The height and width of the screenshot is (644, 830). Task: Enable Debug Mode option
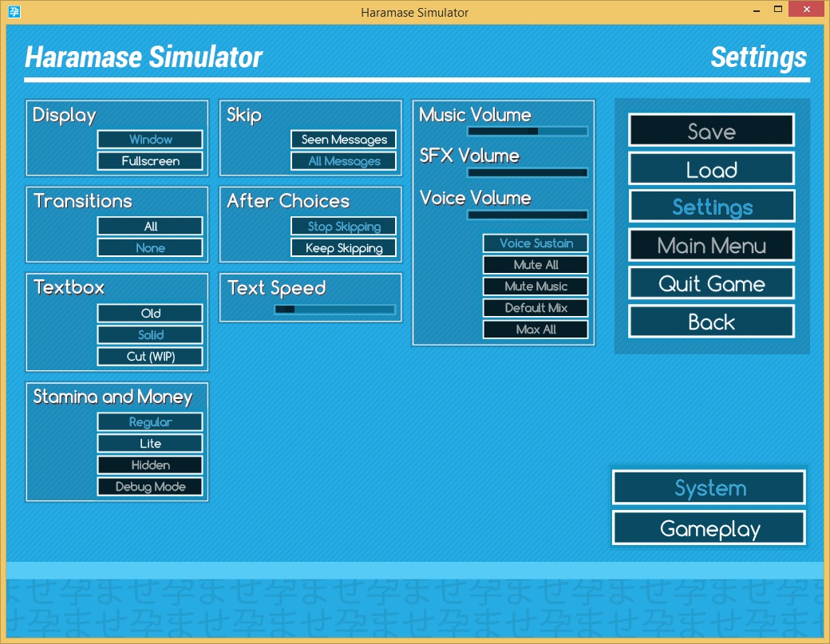point(150,486)
